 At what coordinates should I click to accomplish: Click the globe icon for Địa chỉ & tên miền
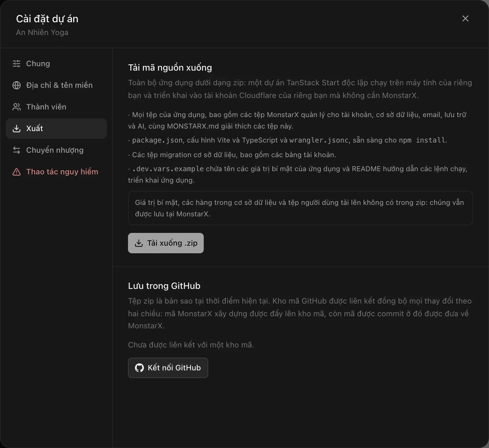(x=17, y=85)
